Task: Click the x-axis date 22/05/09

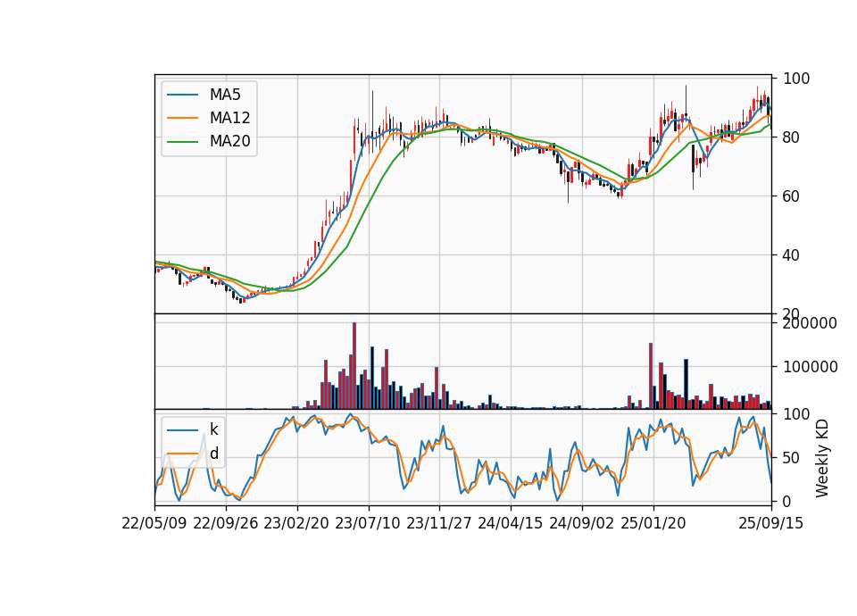Action: click(x=154, y=523)
